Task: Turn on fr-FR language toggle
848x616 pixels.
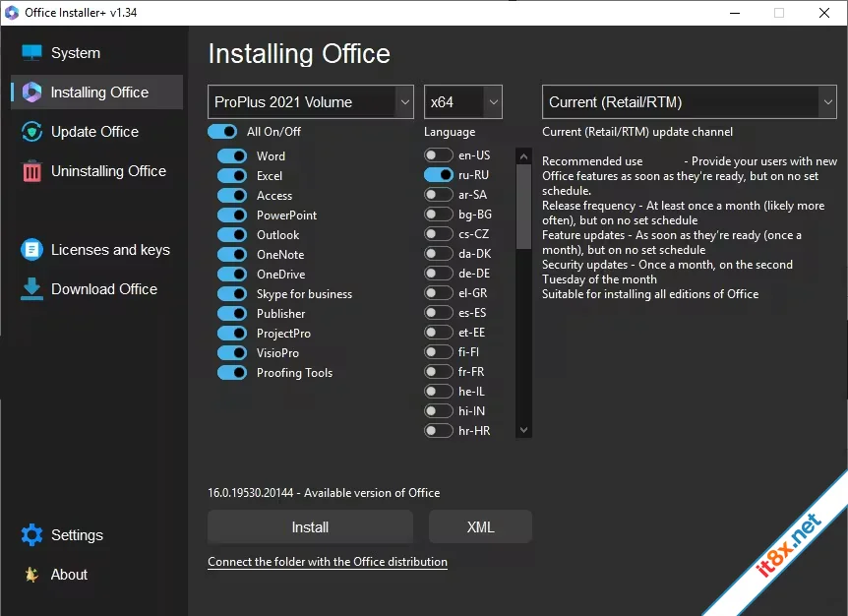Action: point(439,372)
